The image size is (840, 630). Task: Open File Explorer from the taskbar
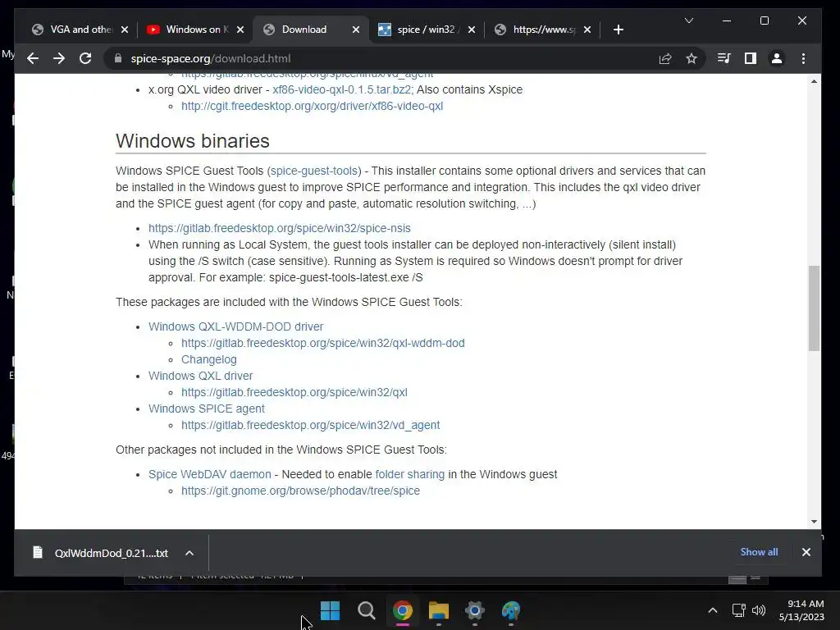coord(438,610)
